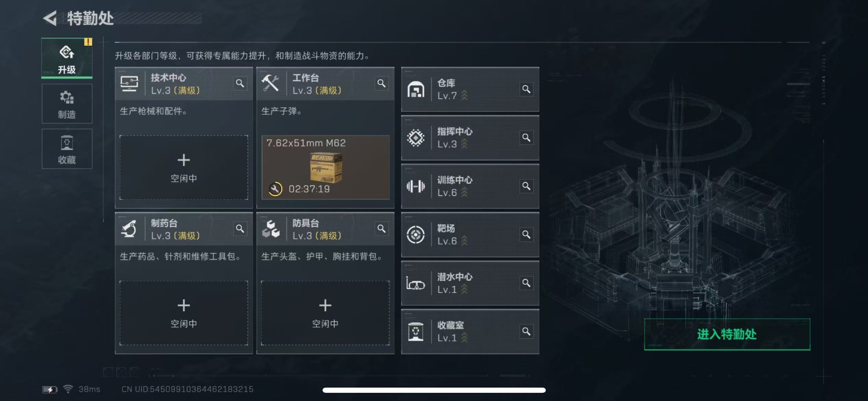Open the 工作台 magnifier details icon
Screen dimensions: 868x401
[382, 83]
